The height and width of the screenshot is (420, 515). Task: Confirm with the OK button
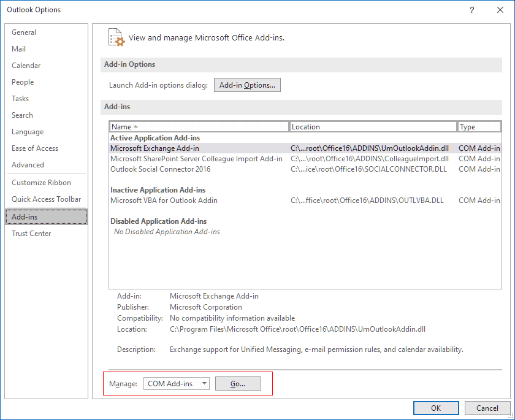click(x=436, y=408)
